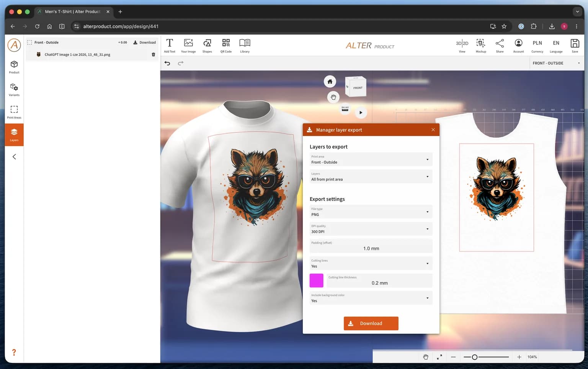Open the browser extensions menu
This screenshot has height=369, width=588.
click(534, 26)
